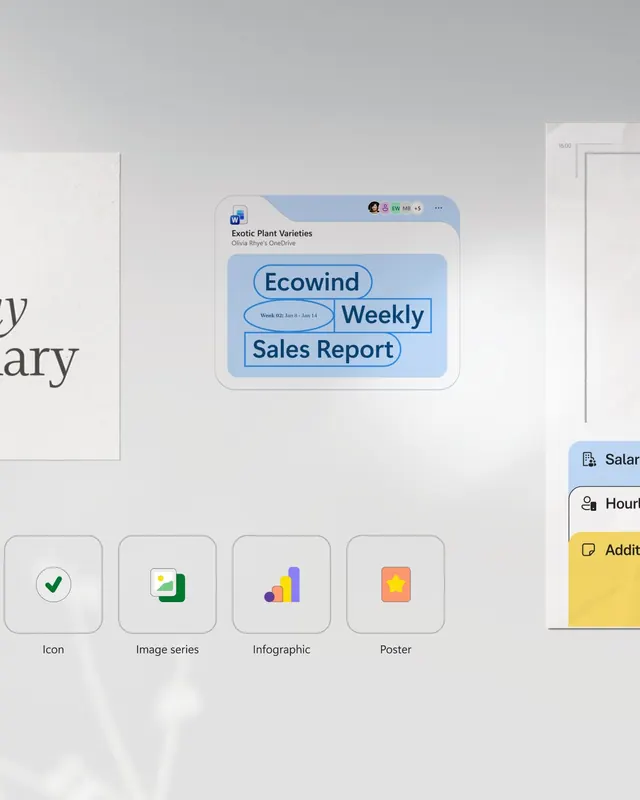Click the paper card ending in 'ary'
640x800 pixels.
[x=60, y=306]
